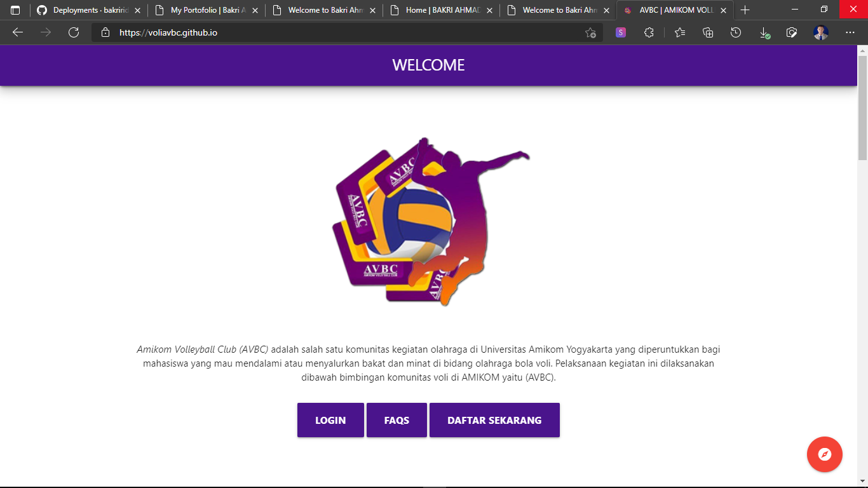Refresh the current page
The width and height of the screenshot is (868, 488).
click(74, 33)
